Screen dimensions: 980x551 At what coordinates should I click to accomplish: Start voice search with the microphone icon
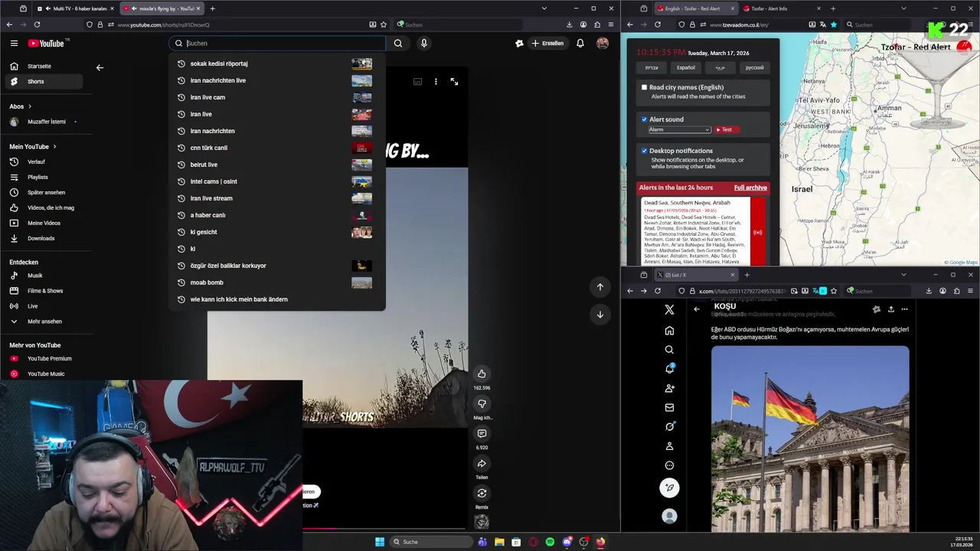pyautogui.click(x=423, y=44)
